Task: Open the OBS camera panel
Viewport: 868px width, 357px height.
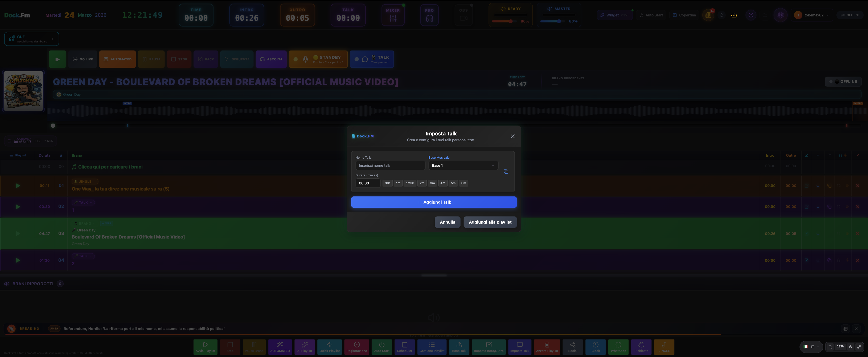Action: (464, 15)
